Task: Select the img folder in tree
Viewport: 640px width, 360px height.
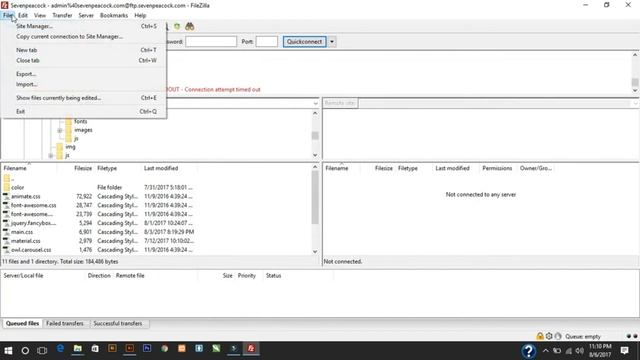Action: (x=70, y=147)
